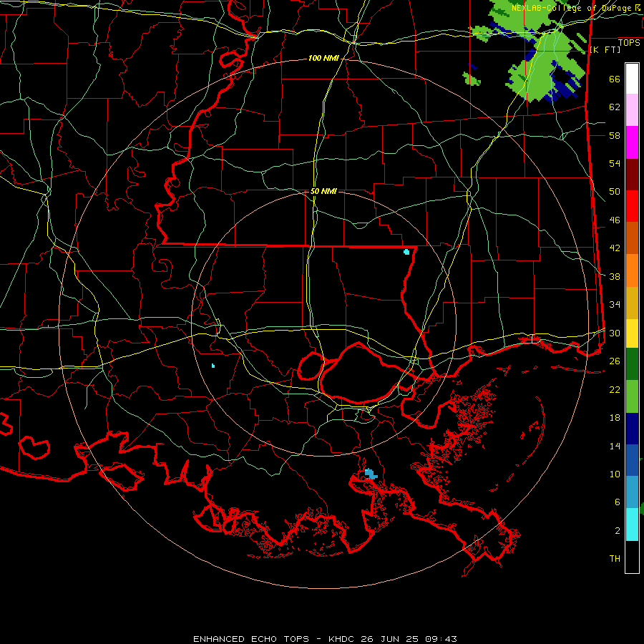This screenshot has height=644, width=644.
Task: Click the '58' legend value
Action: pyautogui.click(x=615, y=135)
